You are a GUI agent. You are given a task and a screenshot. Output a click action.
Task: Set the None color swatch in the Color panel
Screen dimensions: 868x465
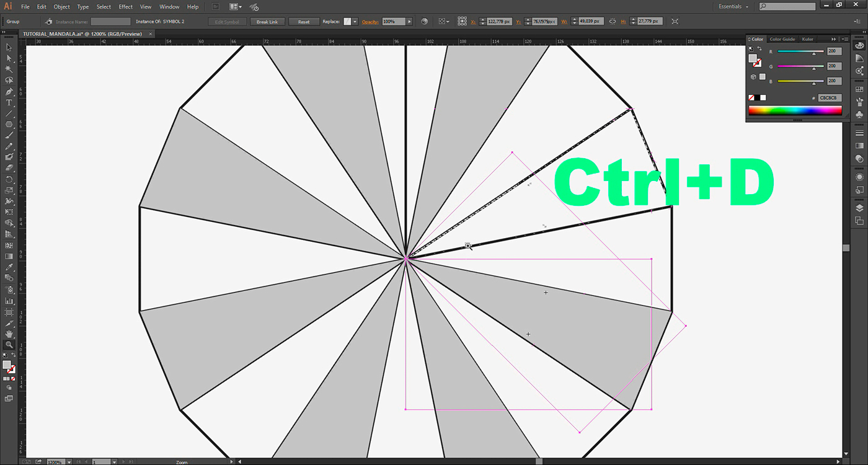[752, 97]
